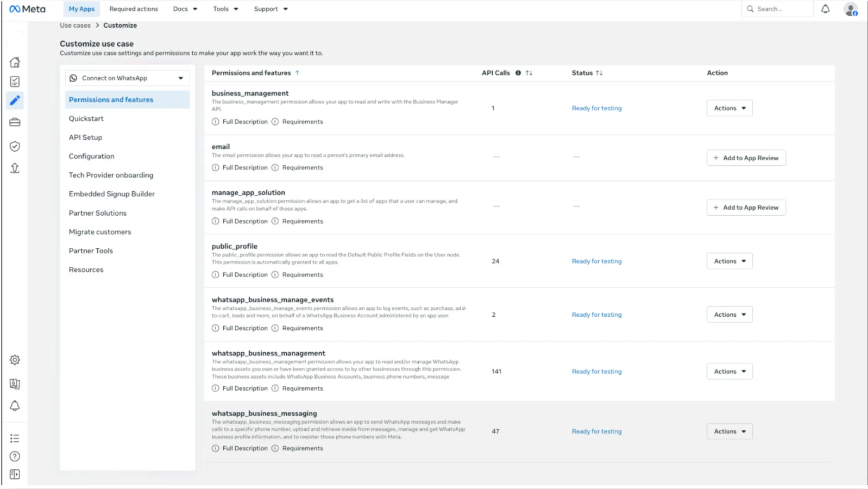Open the shield check icon in sidebar

pyautogui.click(x=15, y=146)
